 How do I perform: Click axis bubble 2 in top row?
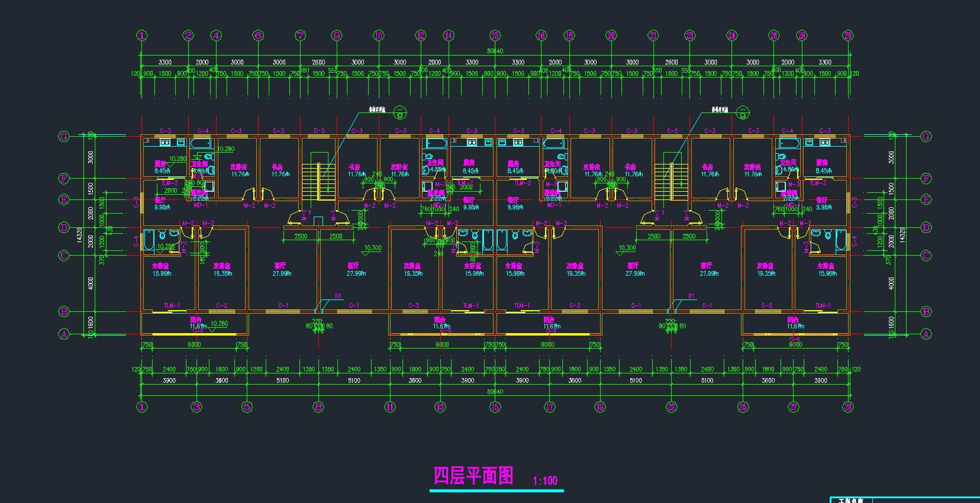tap(188, 36)
